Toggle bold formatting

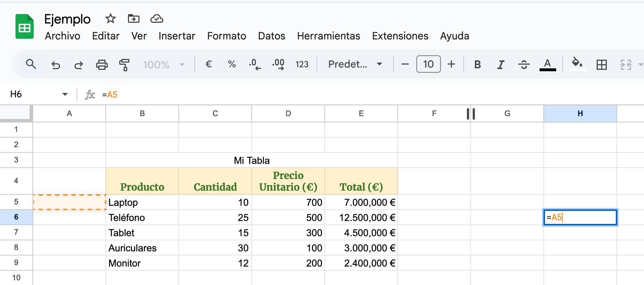(x=477, y=65)
